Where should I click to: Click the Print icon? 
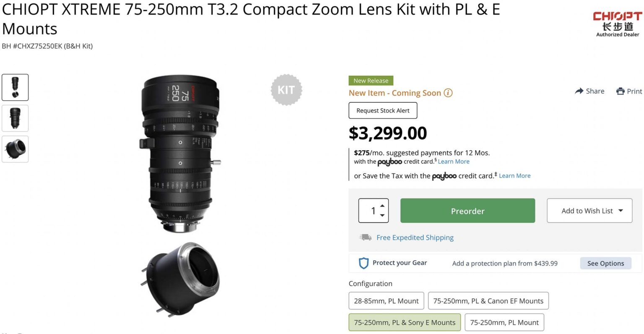coord(620,91)
